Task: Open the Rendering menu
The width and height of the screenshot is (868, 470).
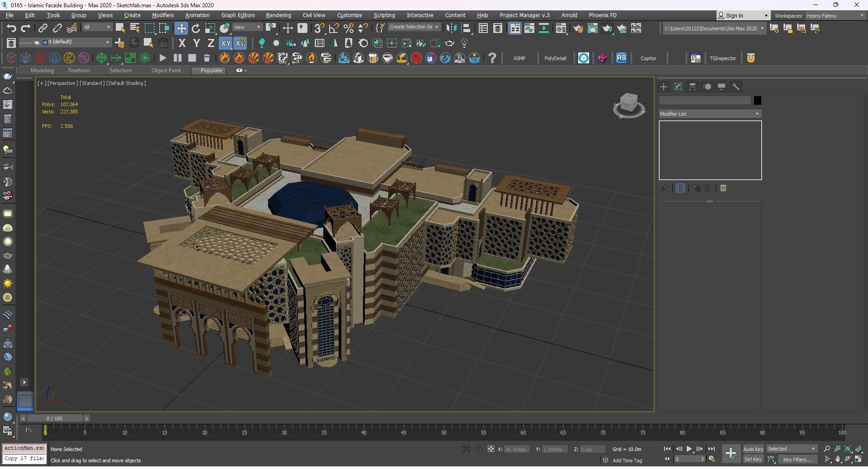Action: (278, 15)
